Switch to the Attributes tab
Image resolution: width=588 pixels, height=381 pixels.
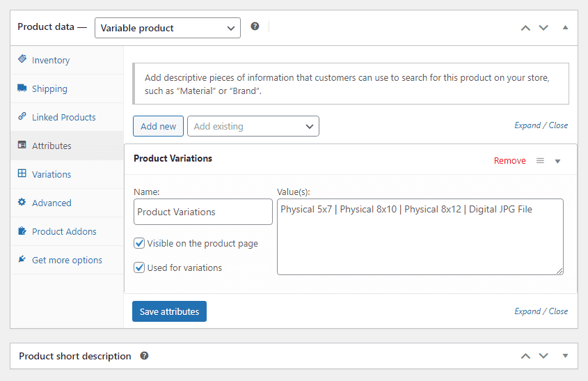[x=67, y=146]
